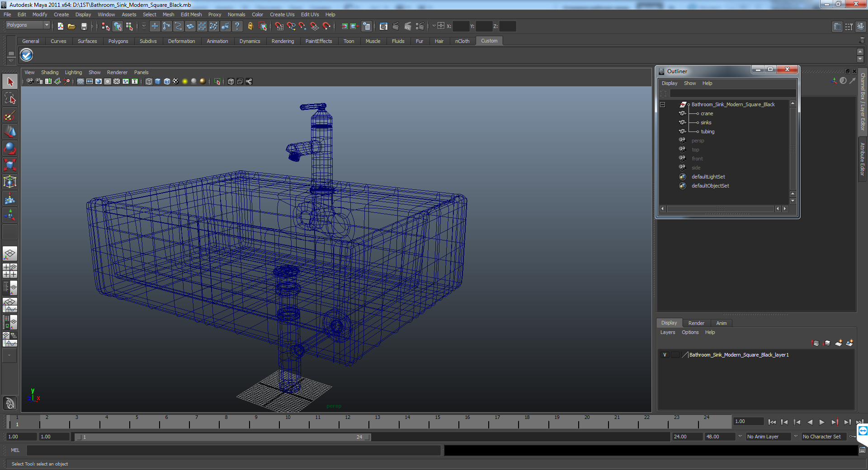The image size is (868, 470).
Task: Click the open scene folder icon
Action: (71, 26)
